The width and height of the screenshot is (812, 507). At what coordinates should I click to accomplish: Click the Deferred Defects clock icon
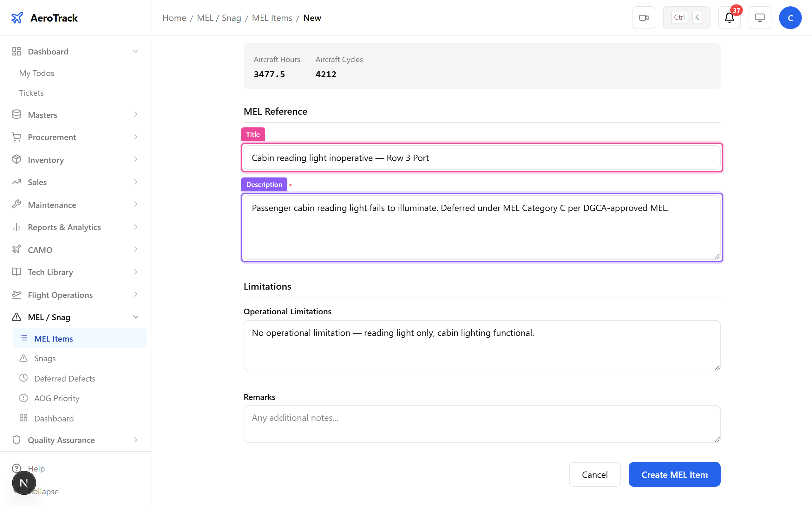pos(23,378)
